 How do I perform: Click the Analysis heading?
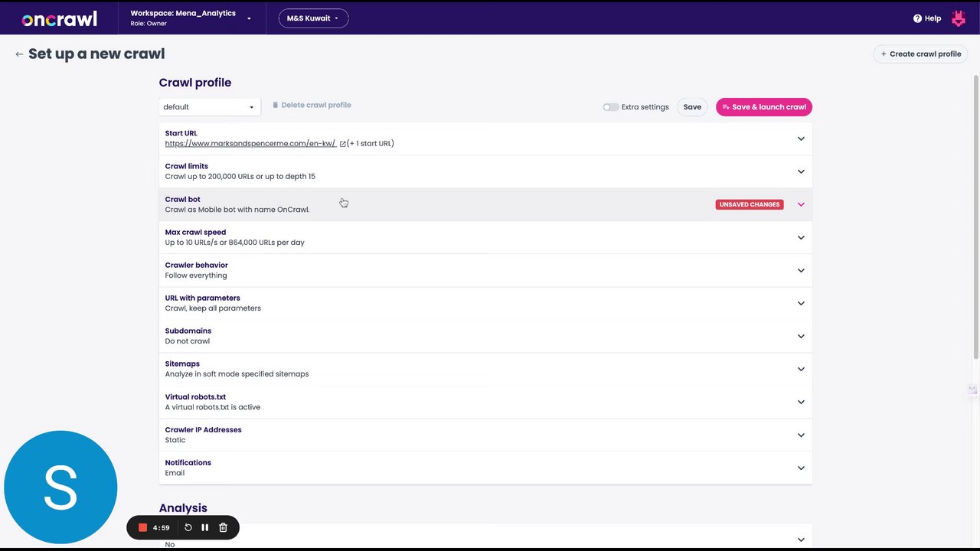coord(183,508)
